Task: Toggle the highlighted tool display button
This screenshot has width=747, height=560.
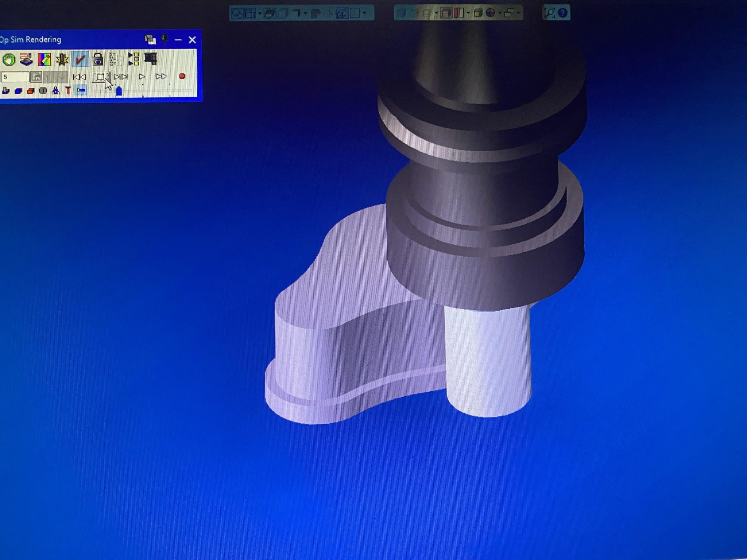Action: tap(81, 90)
